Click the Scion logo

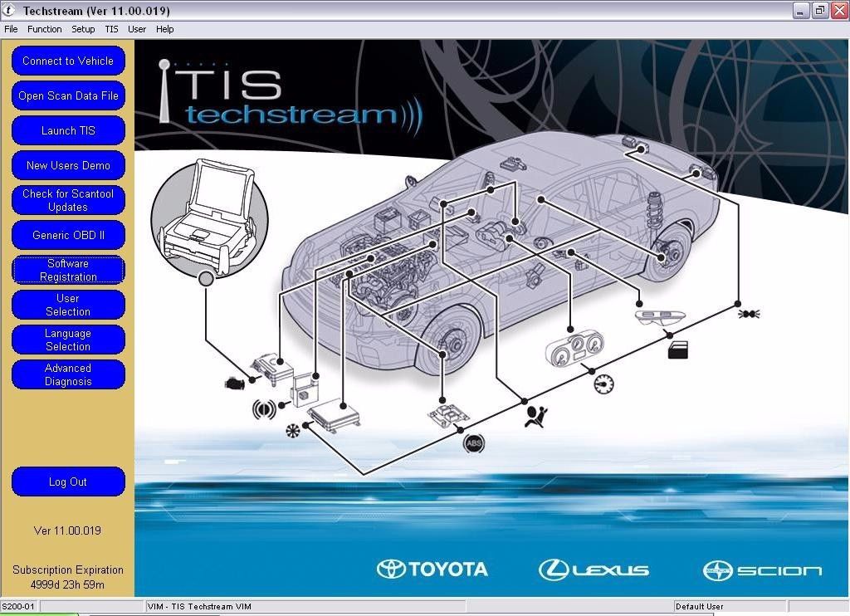[x=762, y=570]
